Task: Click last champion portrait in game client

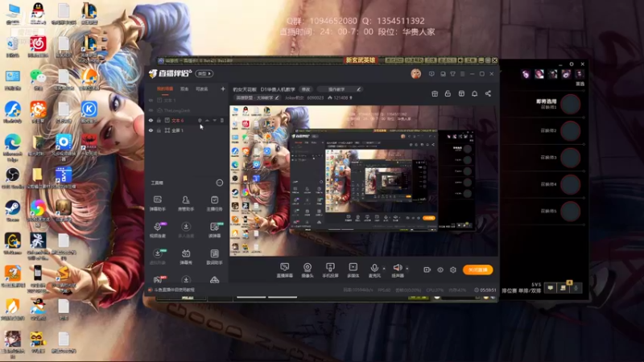Action: [579, 74]
